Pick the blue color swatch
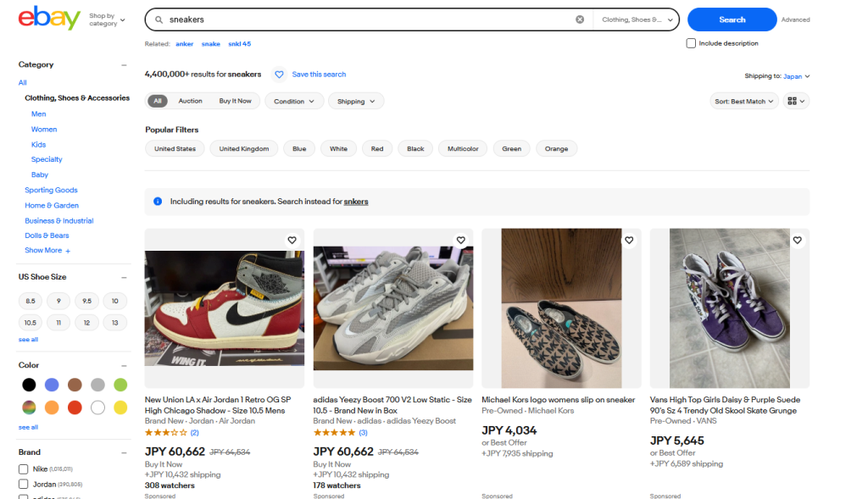Screen dimensions: 868x499 coord(52,385)
